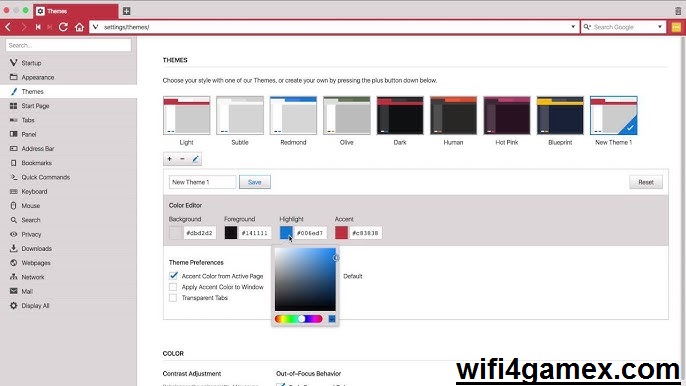This screenshot has height=386, width=686.
Task: Go to the home page icon
Action: pos(79,27)
